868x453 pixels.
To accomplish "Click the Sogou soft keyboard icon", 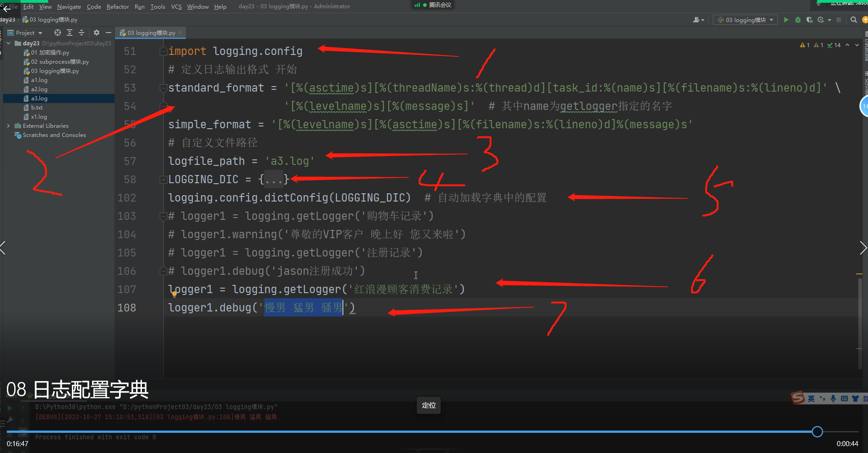I will click(x=844, y=398).
